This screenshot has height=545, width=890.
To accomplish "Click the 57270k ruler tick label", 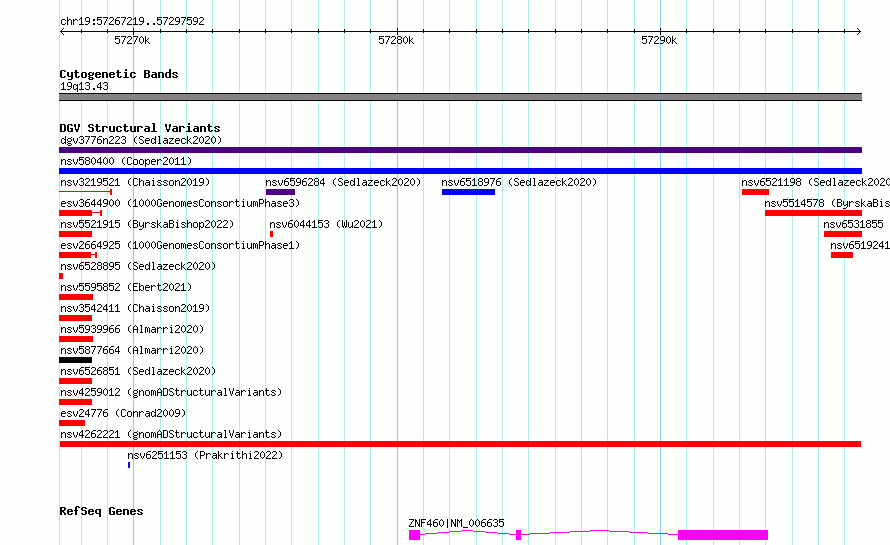I will 132,40.
